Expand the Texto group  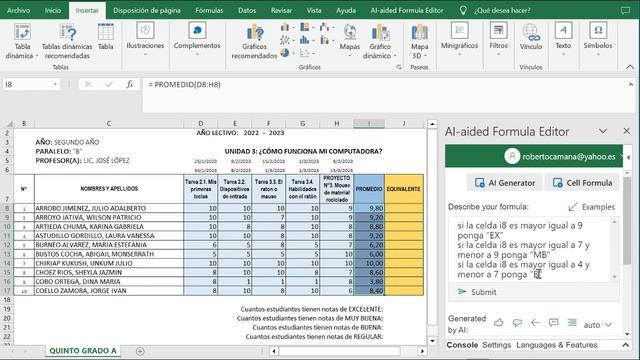tap(563, 40)
